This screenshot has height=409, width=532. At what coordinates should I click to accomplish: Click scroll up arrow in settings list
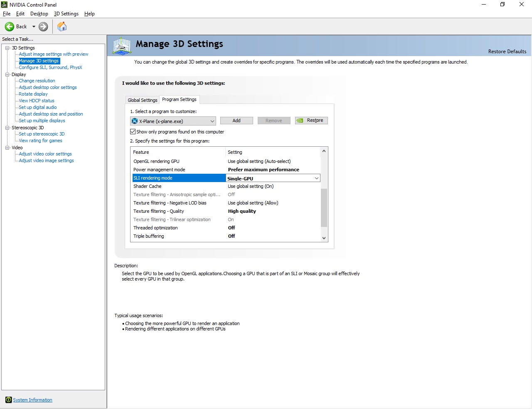click(x=324, y=151)
